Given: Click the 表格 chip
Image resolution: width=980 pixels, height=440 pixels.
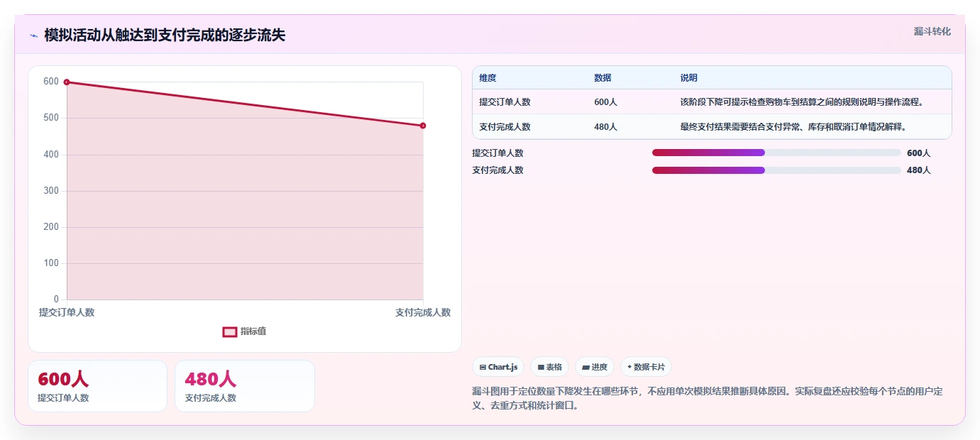Looking at the screenshot, I should coord(549,367).
